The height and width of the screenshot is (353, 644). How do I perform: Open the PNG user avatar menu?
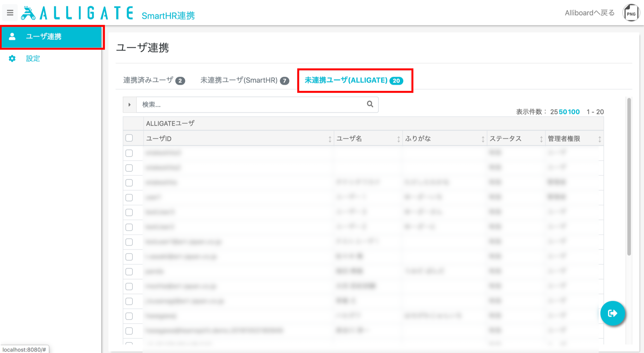[x=631, y=13]
